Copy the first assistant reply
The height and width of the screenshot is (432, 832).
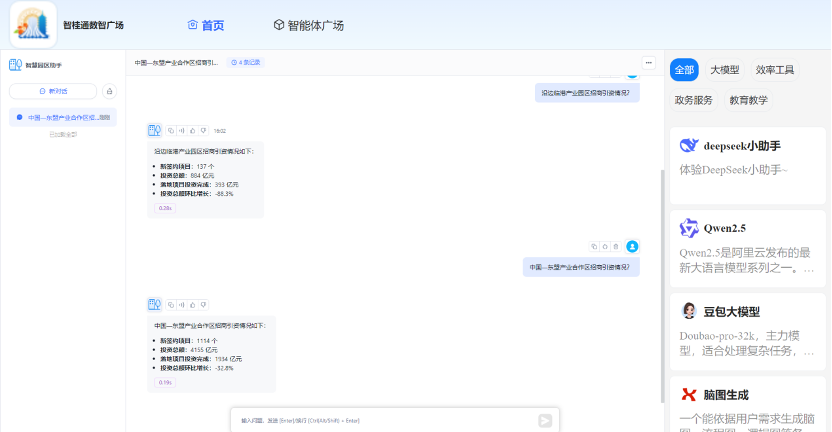[171, 130]
